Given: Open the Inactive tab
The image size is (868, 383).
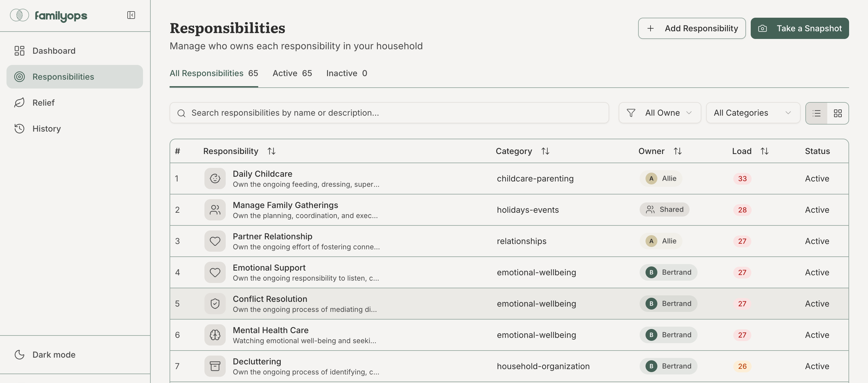Looking at the screenshot, I should 346,73.
